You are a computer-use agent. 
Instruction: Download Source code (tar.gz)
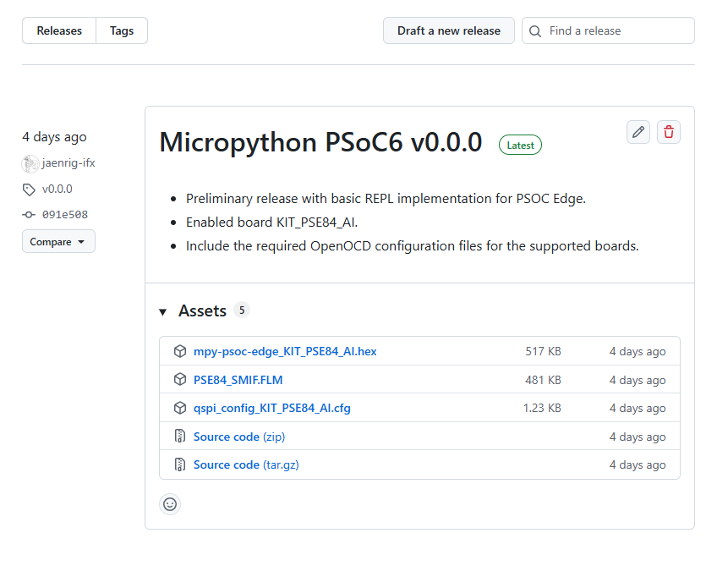[246, 464]
